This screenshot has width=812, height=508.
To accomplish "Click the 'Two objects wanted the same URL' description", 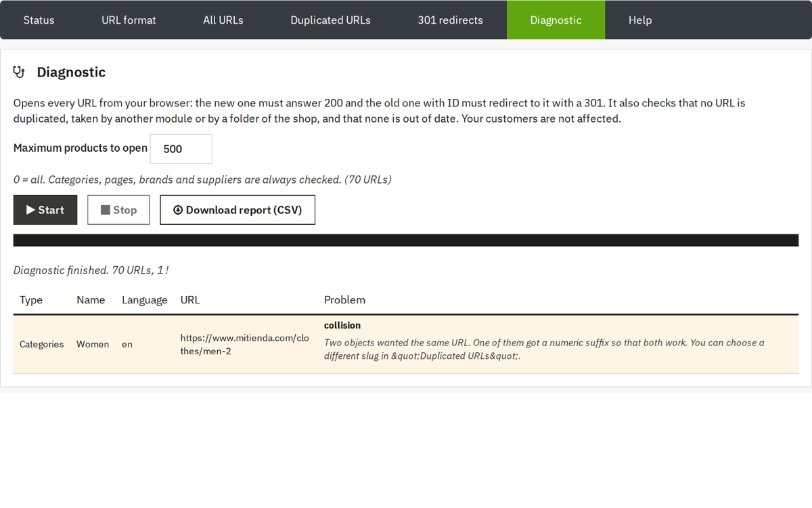I will tap(544, 349).
